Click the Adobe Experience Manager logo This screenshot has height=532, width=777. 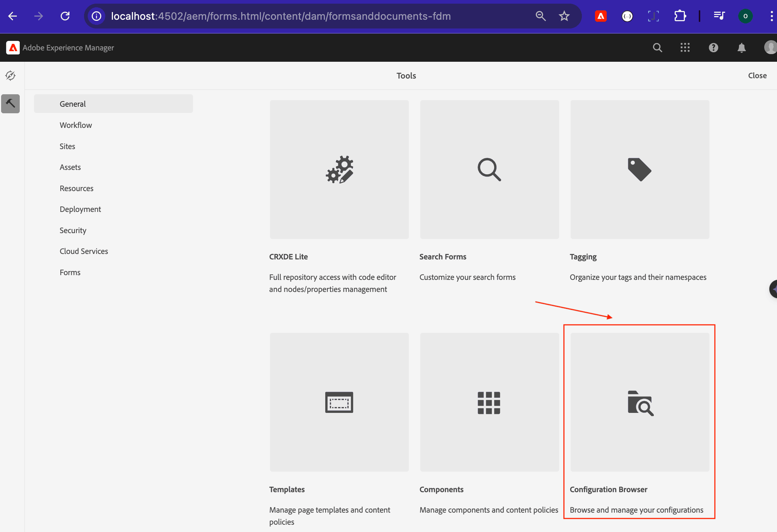(13, 47)
